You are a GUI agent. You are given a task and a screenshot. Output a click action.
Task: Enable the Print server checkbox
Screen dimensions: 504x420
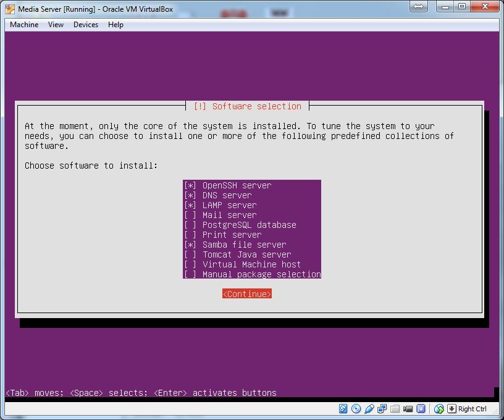pos(190,235)
